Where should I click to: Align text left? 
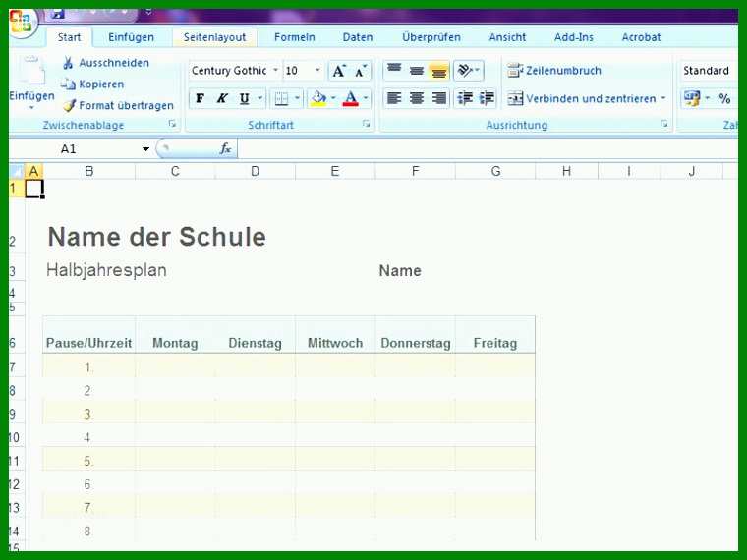click(x=394, y=98)
